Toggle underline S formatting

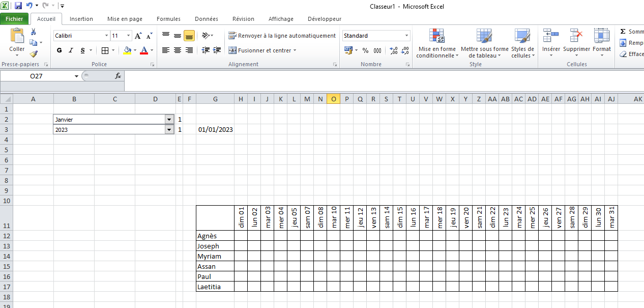(x=82, y=50)
